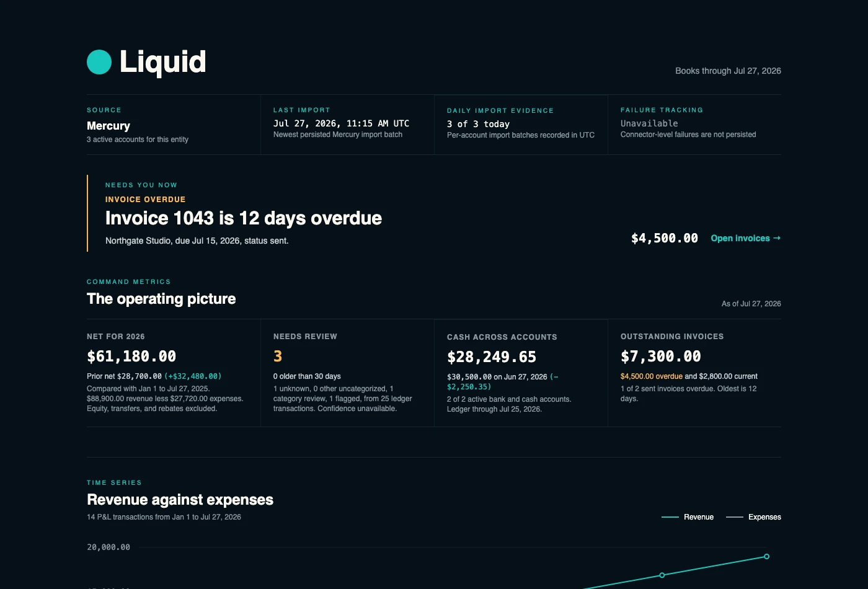Click the $61,180.00 net value
Screen dimensions: 868x589
[x=131, y=356]
